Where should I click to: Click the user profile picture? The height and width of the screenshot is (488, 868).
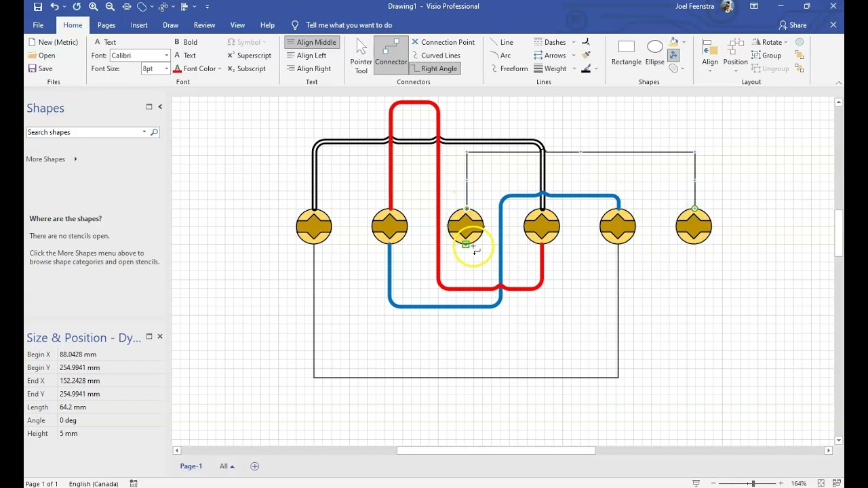(x=727, y=7)
